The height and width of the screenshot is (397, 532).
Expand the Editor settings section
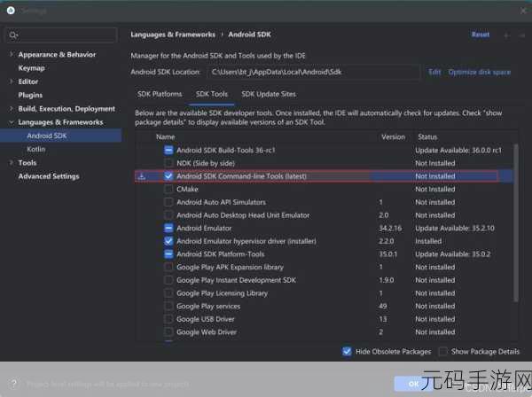tap(12, 82)
